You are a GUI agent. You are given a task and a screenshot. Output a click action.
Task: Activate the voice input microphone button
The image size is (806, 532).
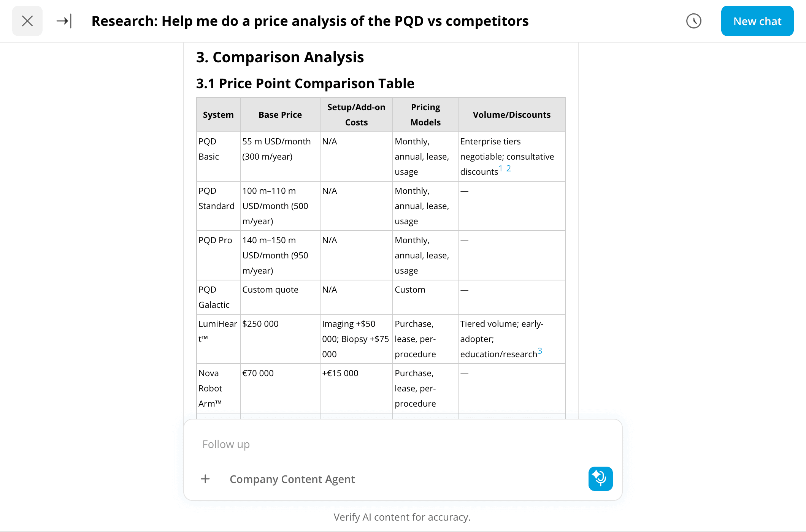coord(600,479)
